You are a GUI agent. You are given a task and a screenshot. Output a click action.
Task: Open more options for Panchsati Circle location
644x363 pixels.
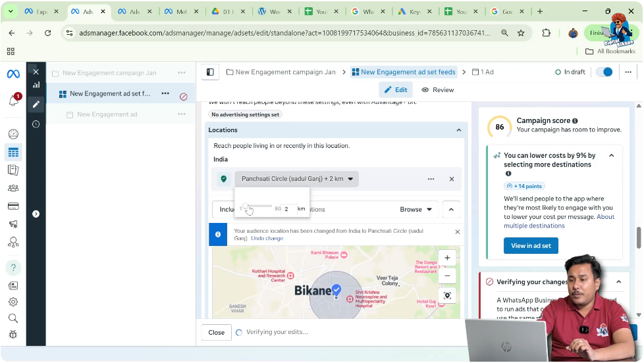tap(431, 180)
